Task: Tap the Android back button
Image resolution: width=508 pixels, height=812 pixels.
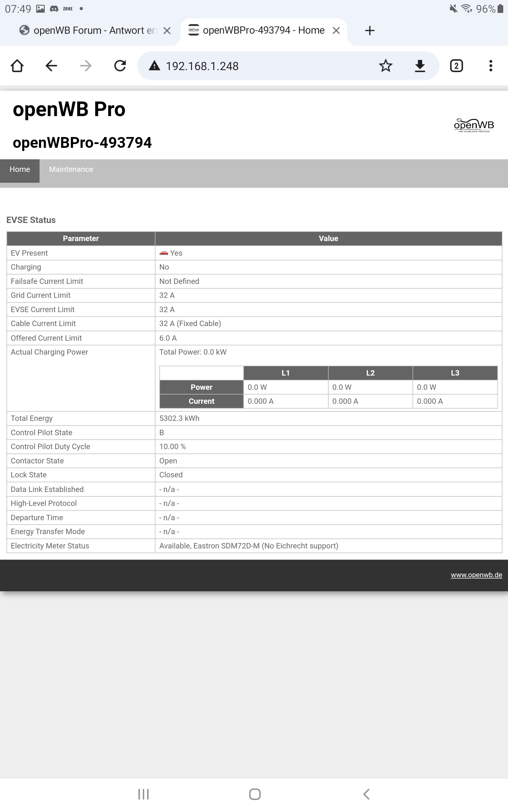Action: [x=366, y=794]
